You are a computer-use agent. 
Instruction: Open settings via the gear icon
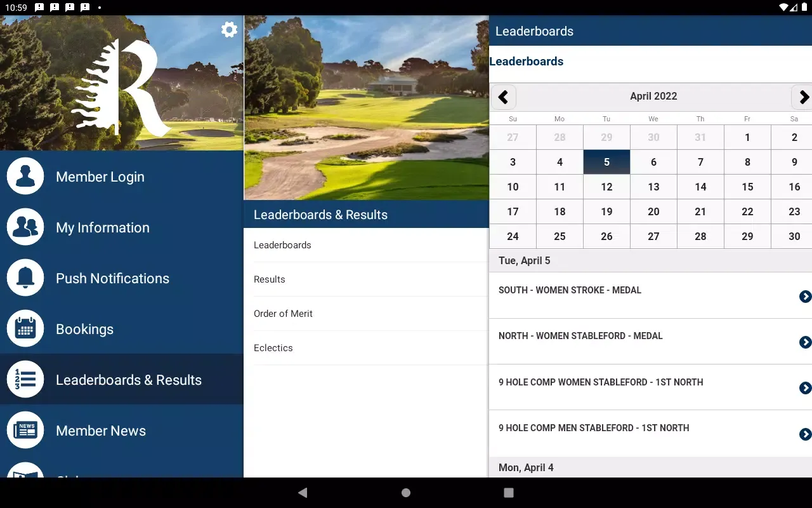pos(229,30)
